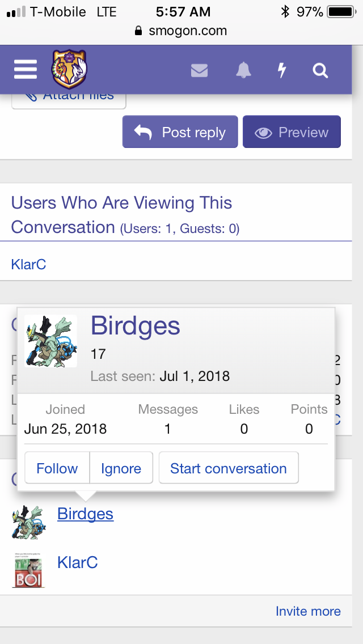Ignore the user Birdges
This screenshot has height=644, width=363.
pos(121,468)
